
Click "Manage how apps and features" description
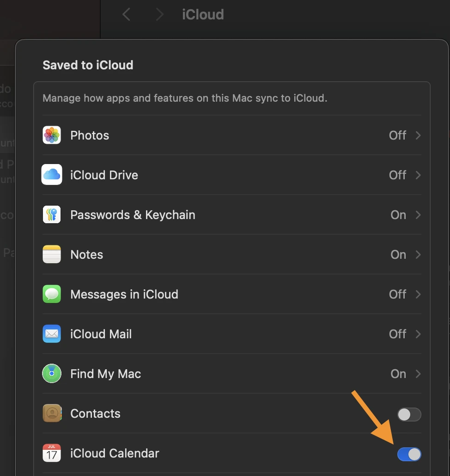coord(185,98)
